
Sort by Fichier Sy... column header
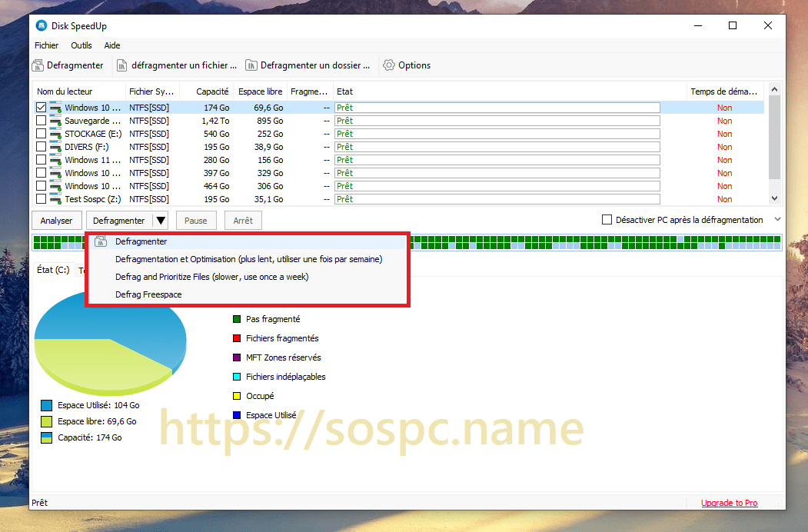152,91
